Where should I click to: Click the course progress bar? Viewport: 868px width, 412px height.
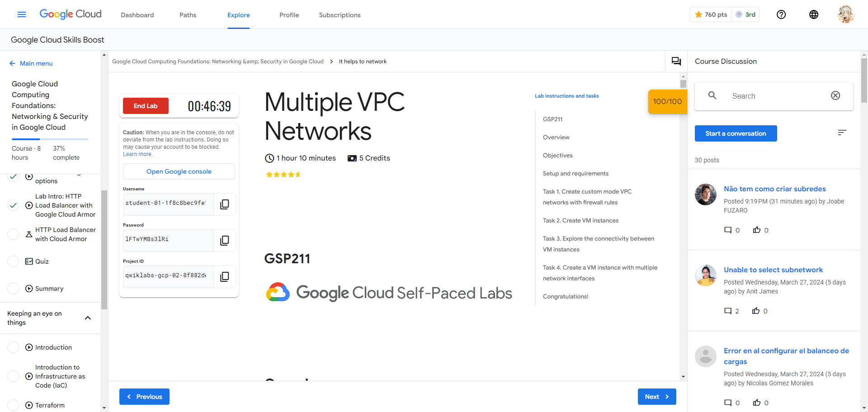pyautogui.click(x=50, y=139)
